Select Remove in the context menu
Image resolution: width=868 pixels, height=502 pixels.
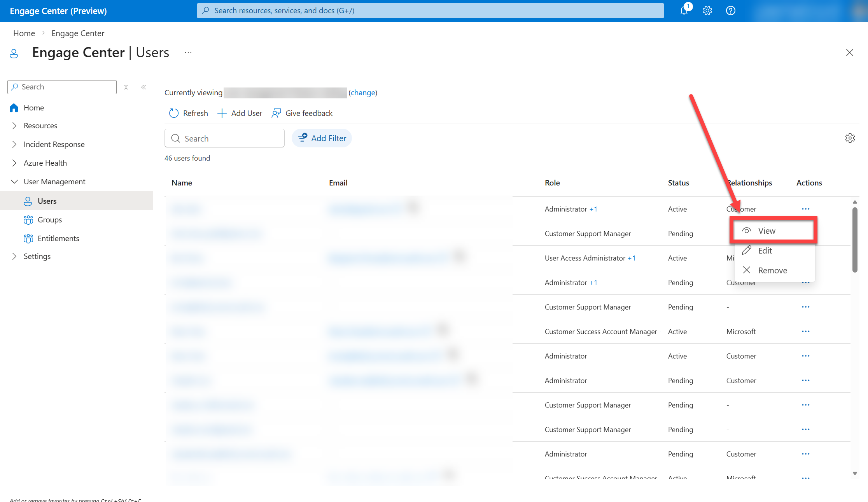(774, 270)
